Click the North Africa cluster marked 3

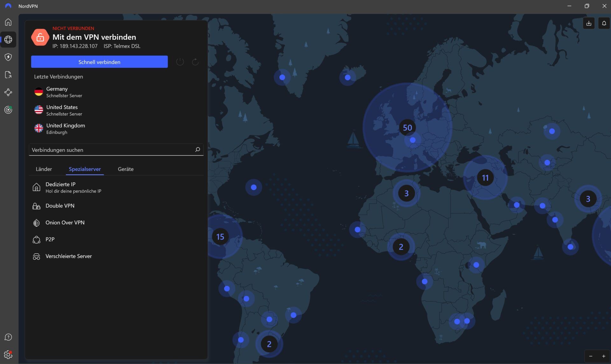pyautogui.click(x=406, y=193)
